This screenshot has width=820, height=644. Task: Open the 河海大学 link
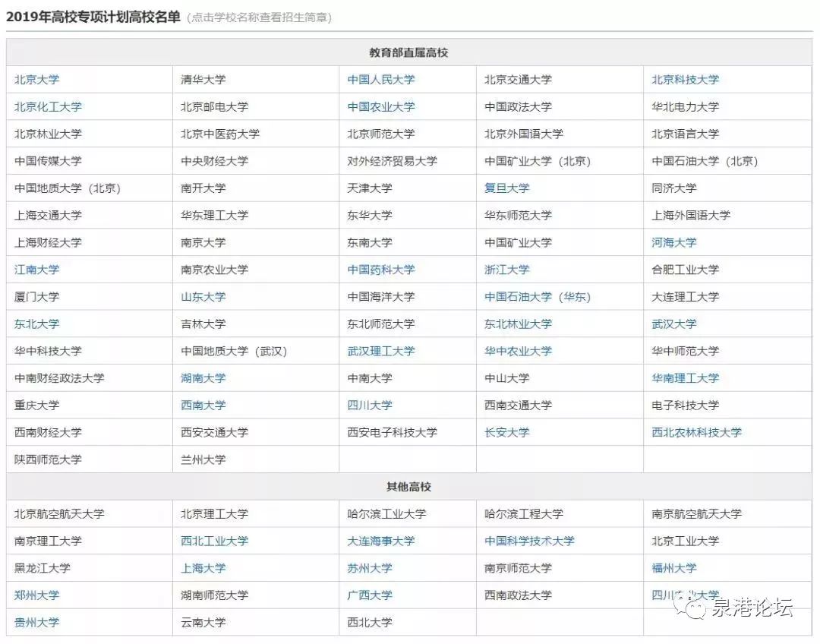pos(674,242)
